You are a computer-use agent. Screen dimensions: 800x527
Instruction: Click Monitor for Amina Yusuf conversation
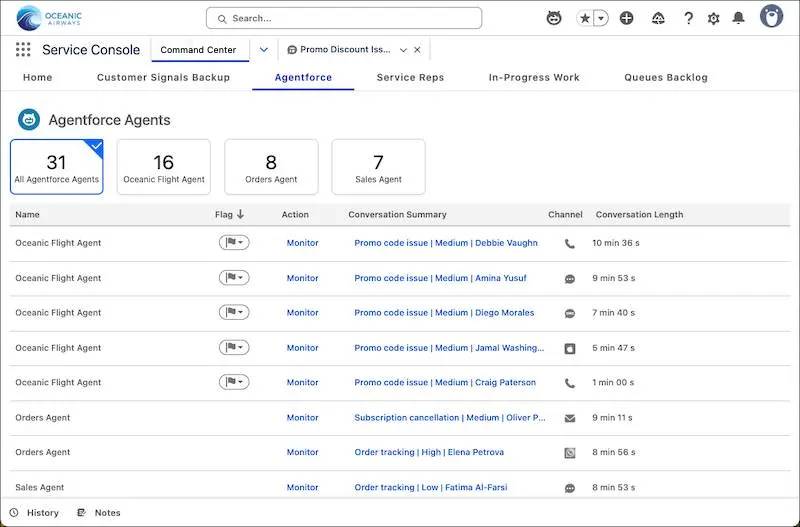(303, 278)
